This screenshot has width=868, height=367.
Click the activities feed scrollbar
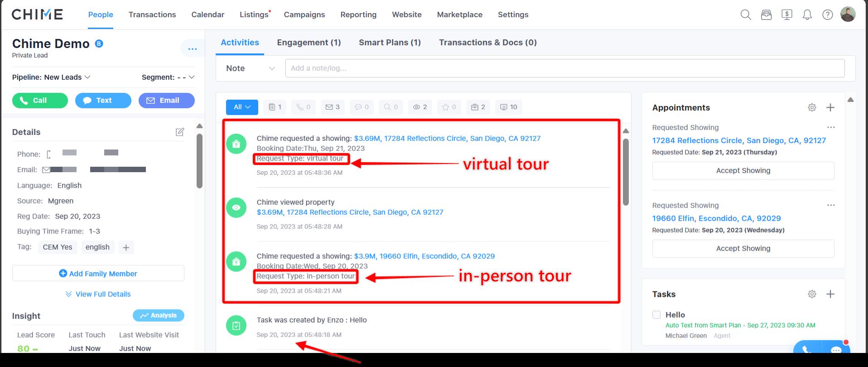626,172
